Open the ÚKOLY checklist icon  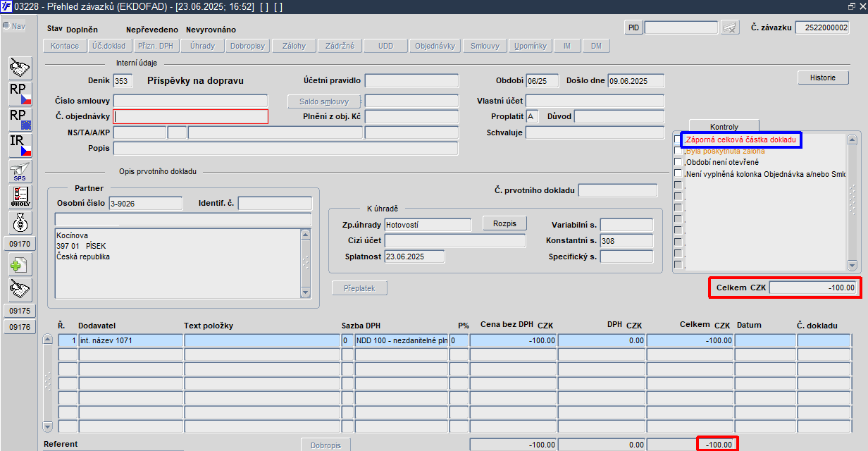pyautogui.click(x=20, y=197)
